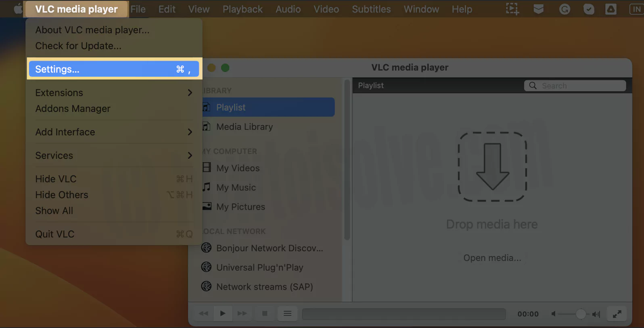
Task: Mute audio with the speaker icon
Action: point(554,314)
